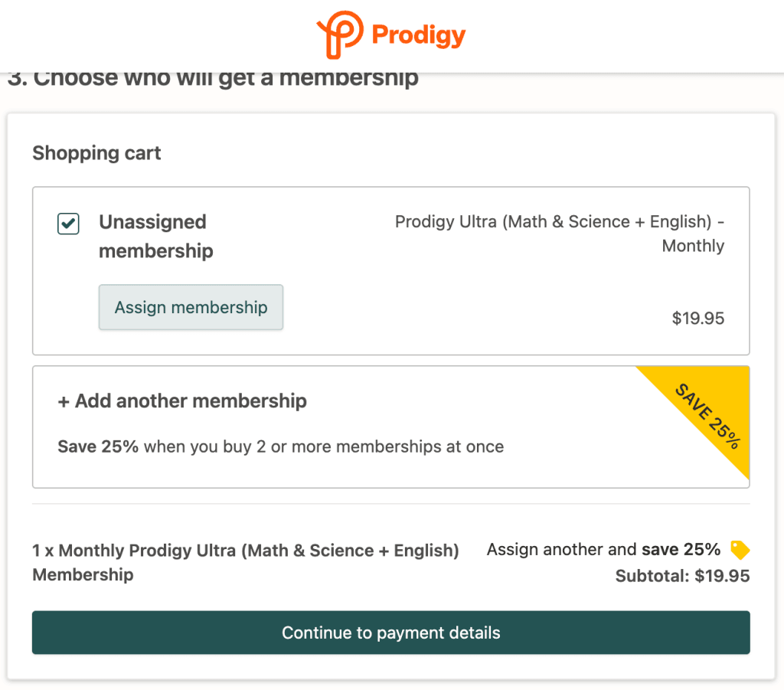Viewport: 784px width, 690px height.
Task: Click the orange Prodigy wordmark
Action: [x=418, y=34]
